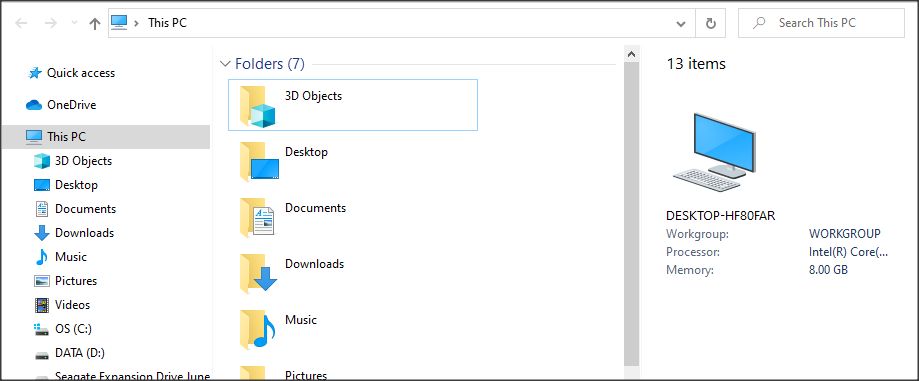Viewport: 919px width, 381px height.
Task: Click the large Documents folder icon
Action: 257,217
